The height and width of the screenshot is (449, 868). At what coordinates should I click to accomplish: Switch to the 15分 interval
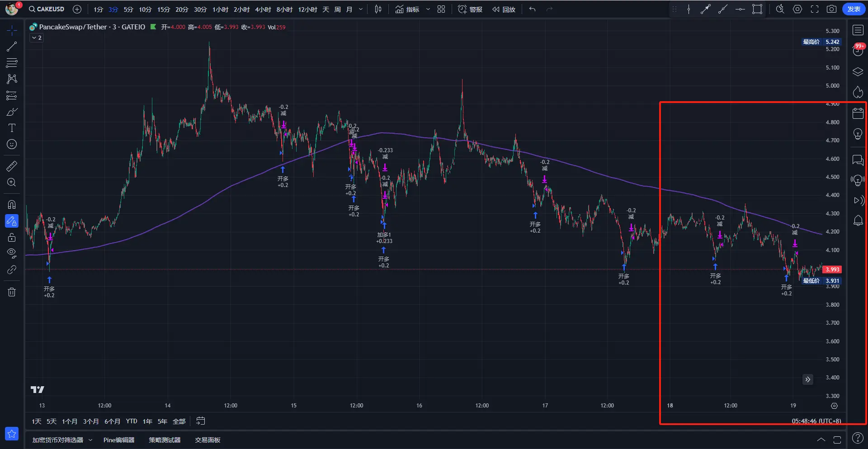164,9
